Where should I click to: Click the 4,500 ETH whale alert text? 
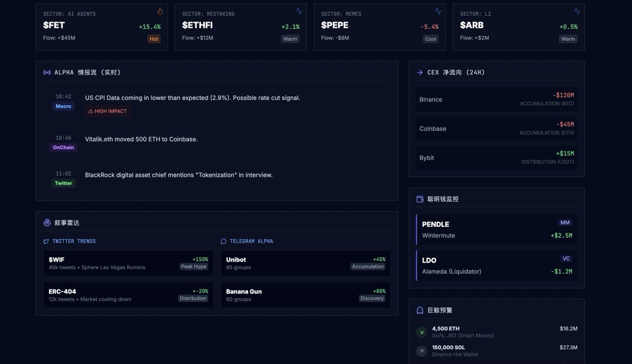coord(446,328)
